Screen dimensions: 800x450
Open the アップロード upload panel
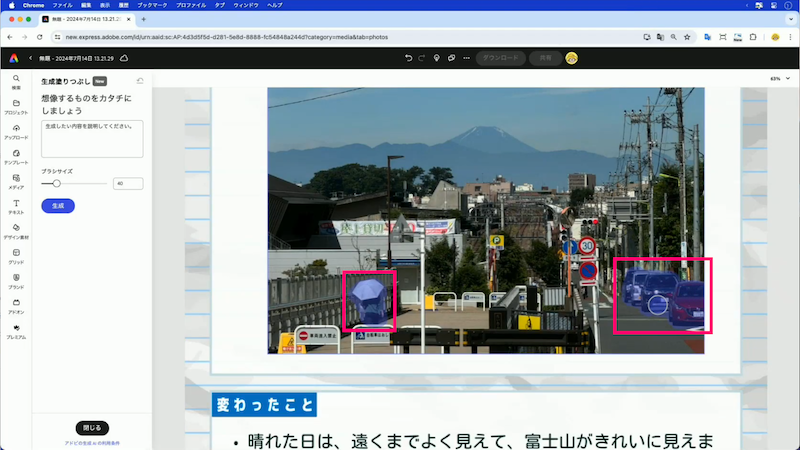(16, 132)
